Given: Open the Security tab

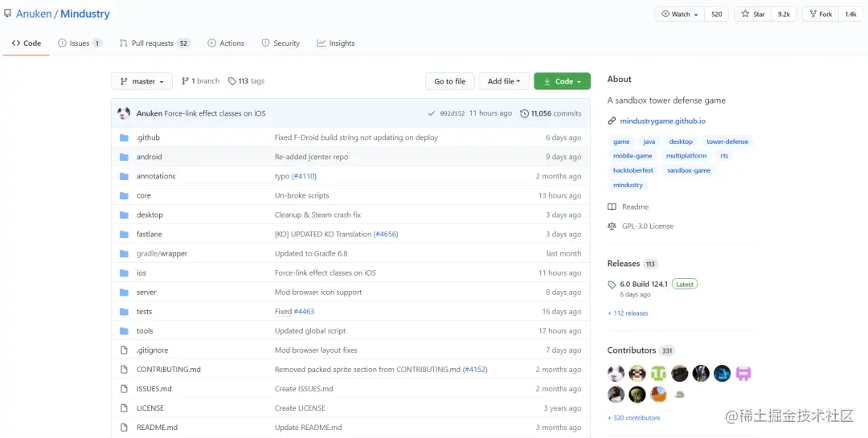Looking at the screenshot, I should click(x=280, y=43).
